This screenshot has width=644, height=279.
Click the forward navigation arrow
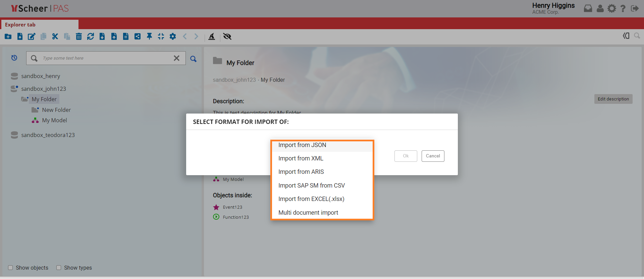[196, 37]
